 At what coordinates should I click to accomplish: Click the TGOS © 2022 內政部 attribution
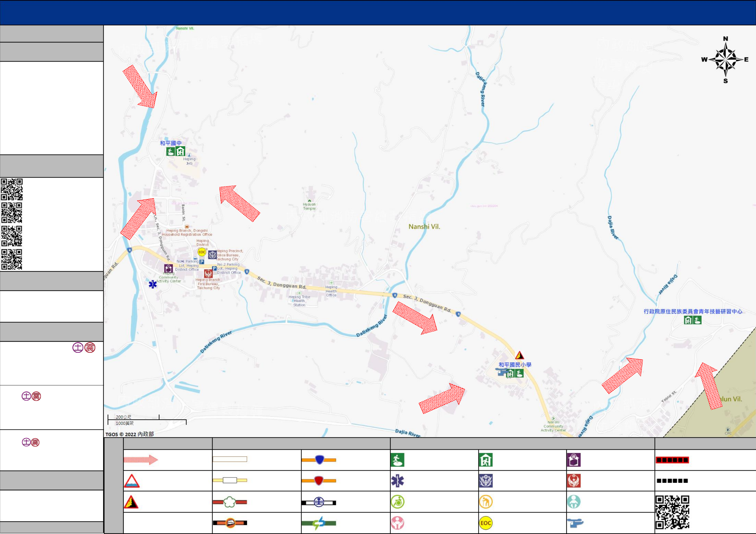129,434
